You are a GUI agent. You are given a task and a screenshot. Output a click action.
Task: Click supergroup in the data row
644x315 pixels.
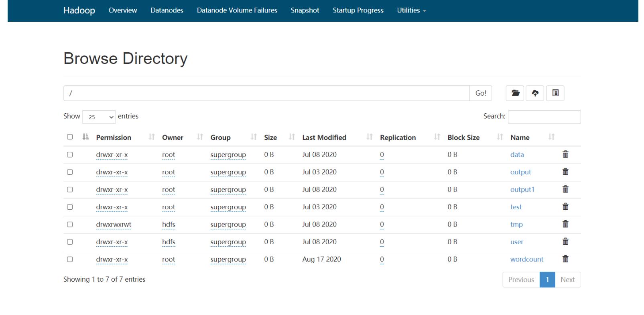228,155
